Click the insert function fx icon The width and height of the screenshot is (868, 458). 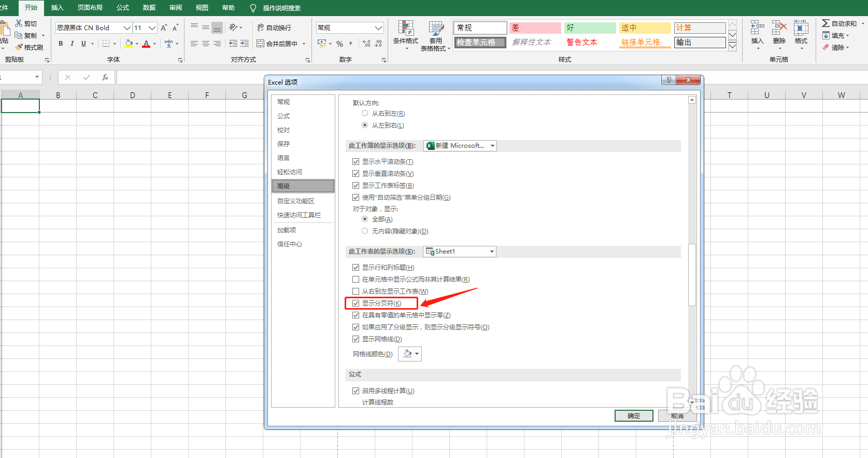tap(105, 77)
